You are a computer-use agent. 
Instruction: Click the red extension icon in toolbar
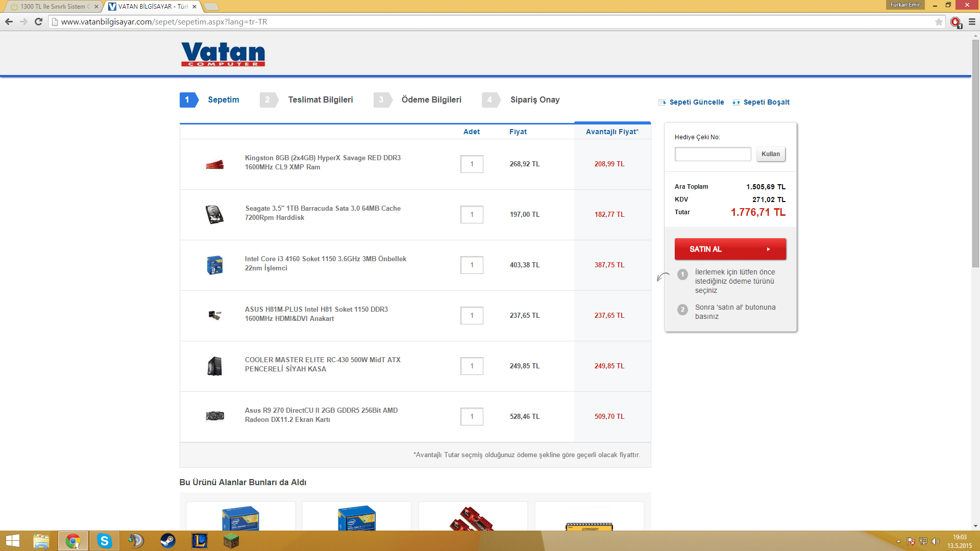[x=955, y=22]
